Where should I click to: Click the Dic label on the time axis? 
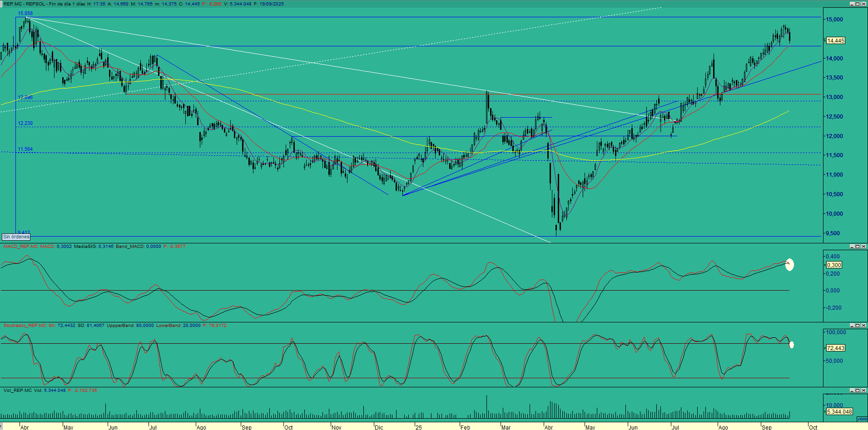pos(379,427)
